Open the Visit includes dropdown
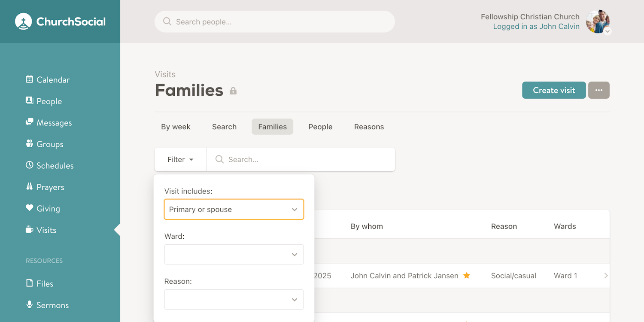644x322 pixels. pos(234,209)
